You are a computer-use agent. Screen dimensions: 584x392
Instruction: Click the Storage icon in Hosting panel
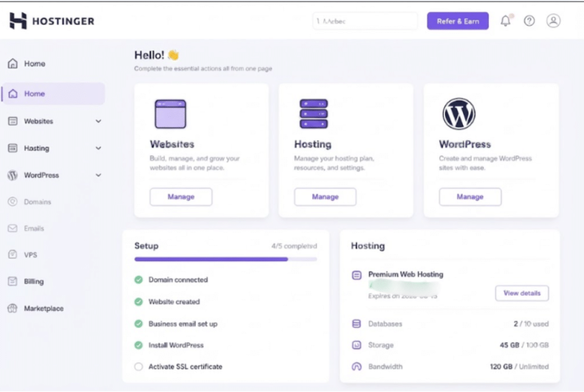356,345
